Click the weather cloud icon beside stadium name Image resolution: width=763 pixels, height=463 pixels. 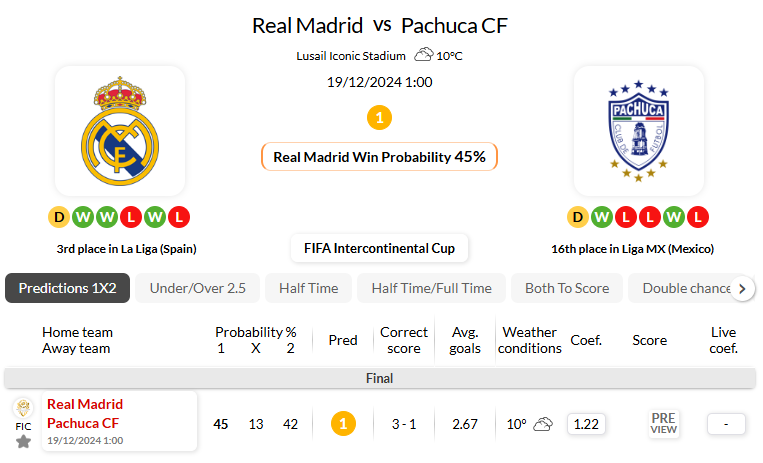click(423, 55)
